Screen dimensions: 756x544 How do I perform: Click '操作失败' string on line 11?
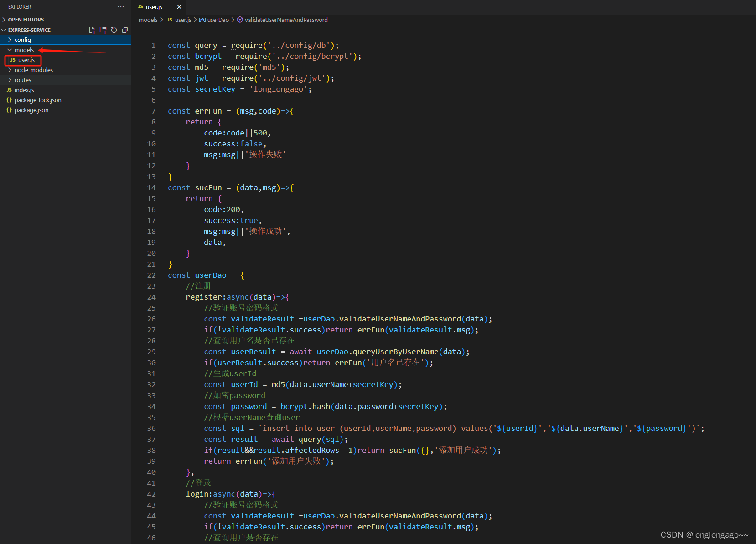pos(265,155)
